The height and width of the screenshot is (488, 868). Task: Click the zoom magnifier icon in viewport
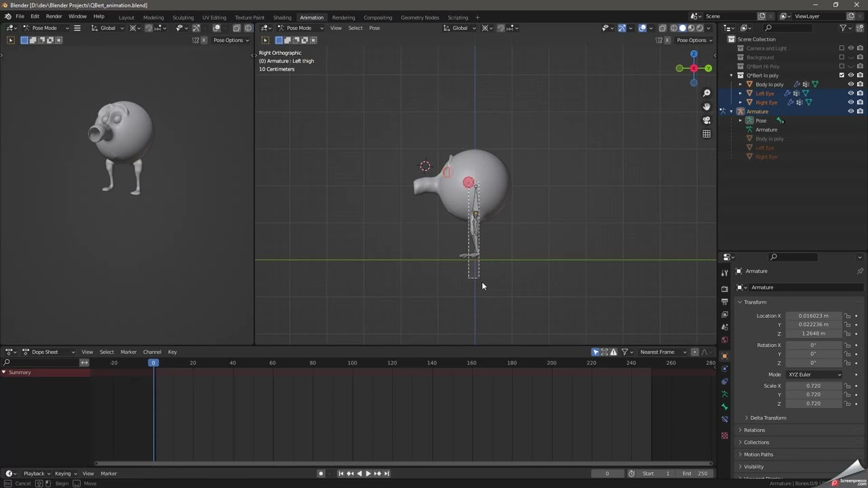pyautogui.click(x=707, y=93)
